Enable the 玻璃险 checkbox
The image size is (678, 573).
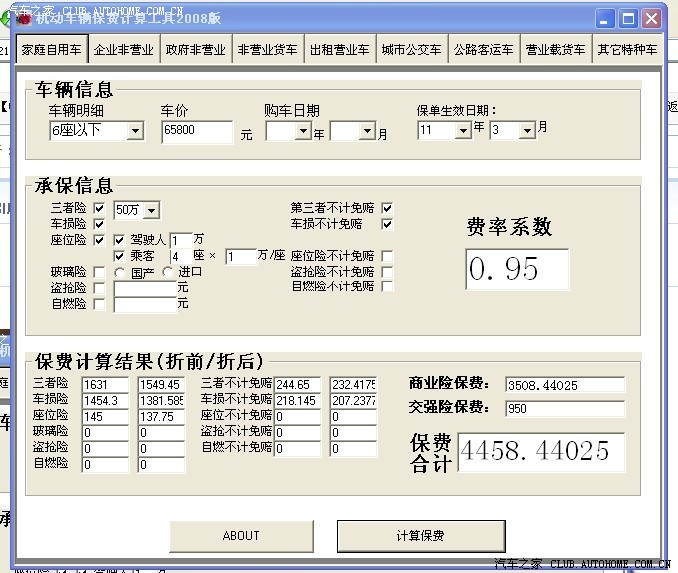[99, 272]
